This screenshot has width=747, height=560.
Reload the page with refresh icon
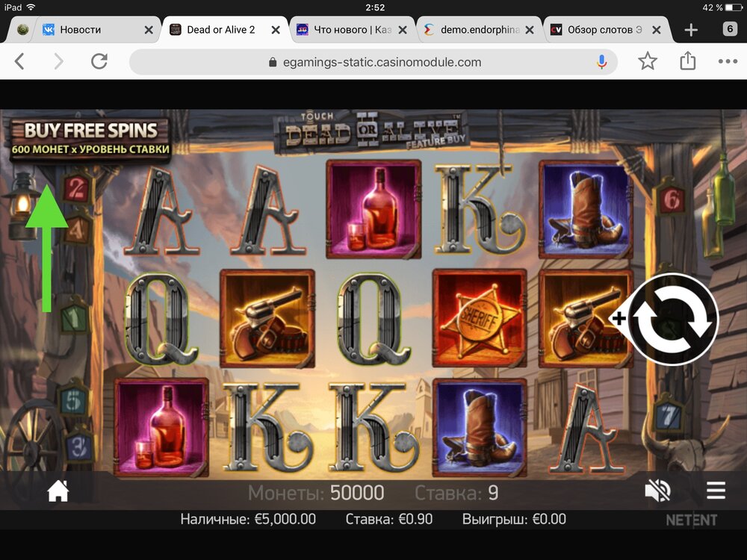(99, 61)
